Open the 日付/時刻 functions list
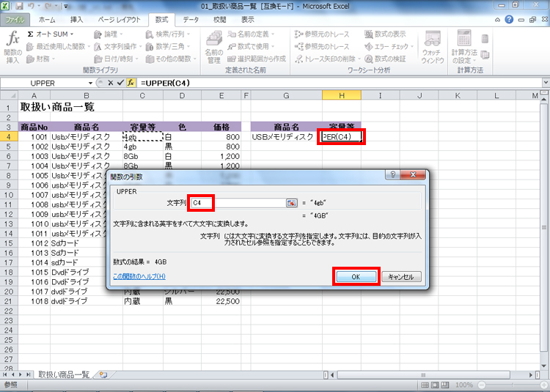The width and height of the screenshot is (550, 392). 116,59
